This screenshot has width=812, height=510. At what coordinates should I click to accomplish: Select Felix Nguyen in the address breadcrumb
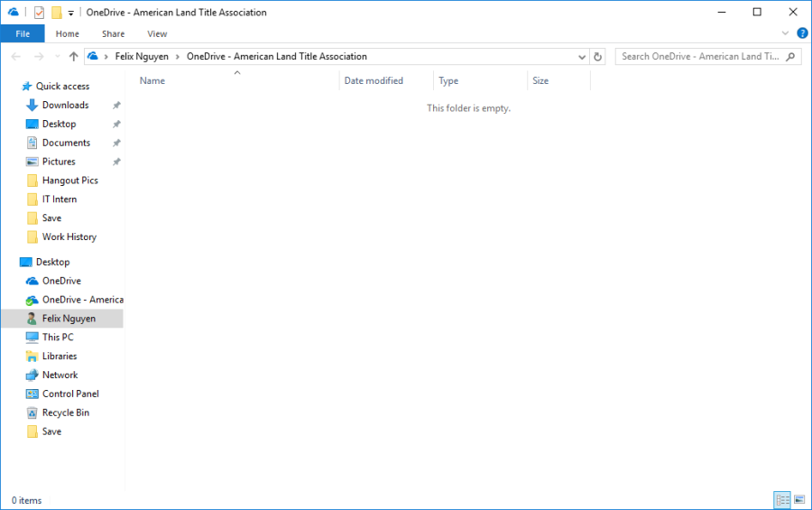142,57
